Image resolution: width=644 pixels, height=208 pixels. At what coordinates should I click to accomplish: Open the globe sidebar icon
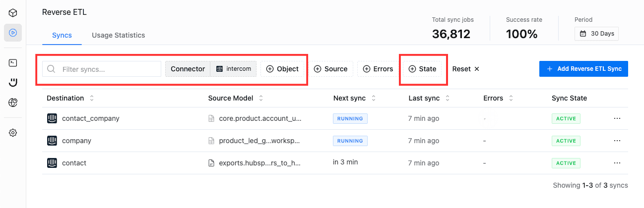[13, 103]
